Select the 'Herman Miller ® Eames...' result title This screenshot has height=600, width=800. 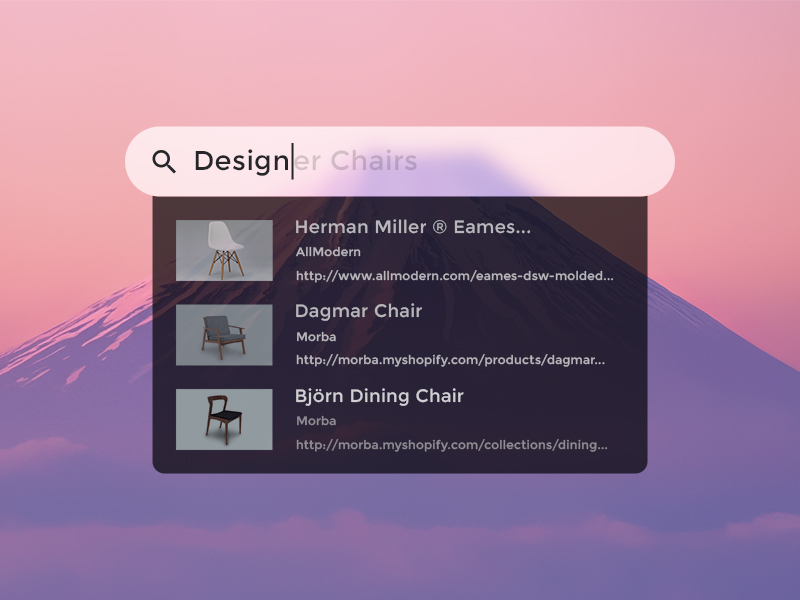click(x=412, y=227)
